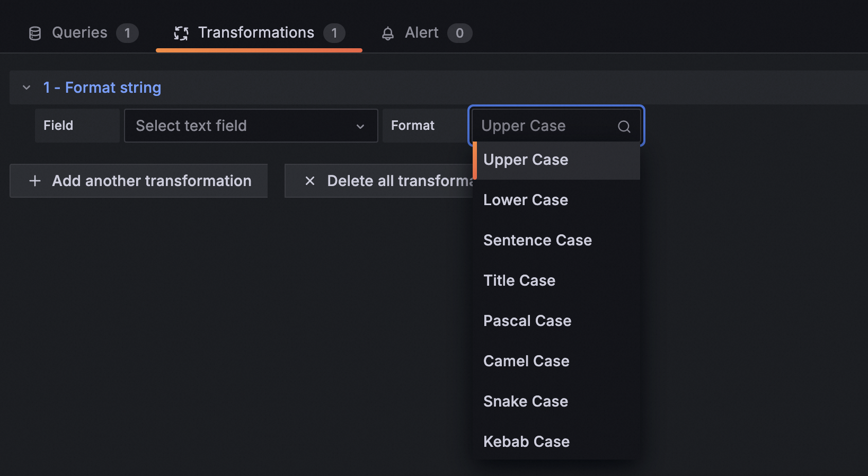Open the Select text field dropdown
868x476 pixels.
click(x=251, y=126)
